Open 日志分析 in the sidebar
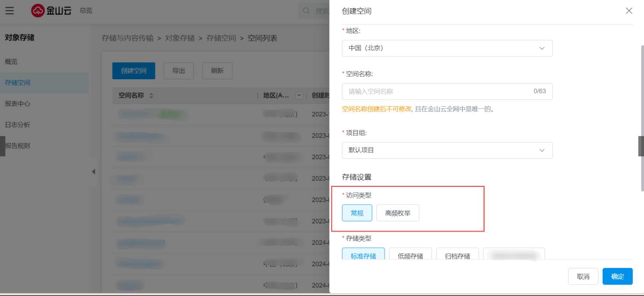 pyautogui.click(x=18, y=125)
